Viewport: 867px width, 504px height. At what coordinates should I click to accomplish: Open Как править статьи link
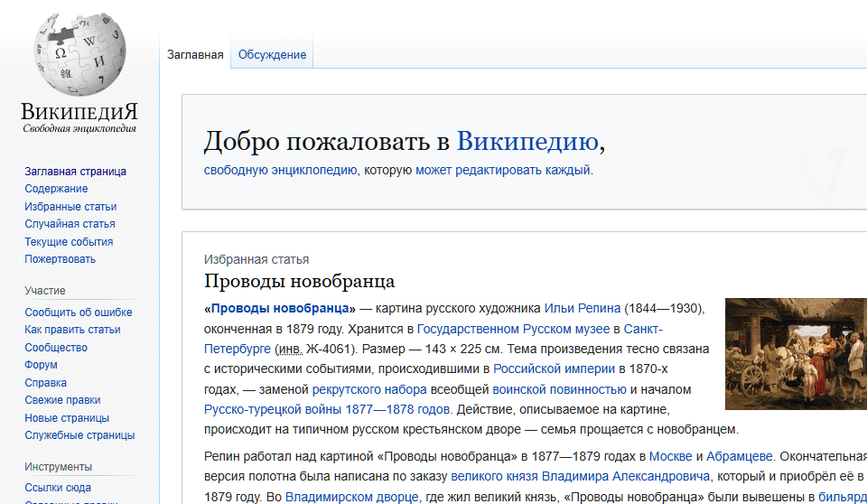point(72,330)
